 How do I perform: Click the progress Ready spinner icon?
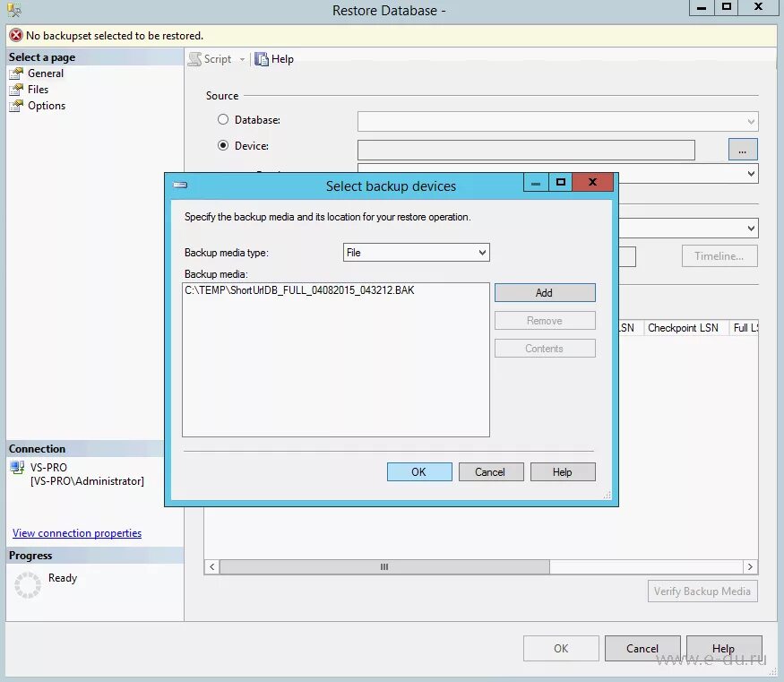[28, 585]
